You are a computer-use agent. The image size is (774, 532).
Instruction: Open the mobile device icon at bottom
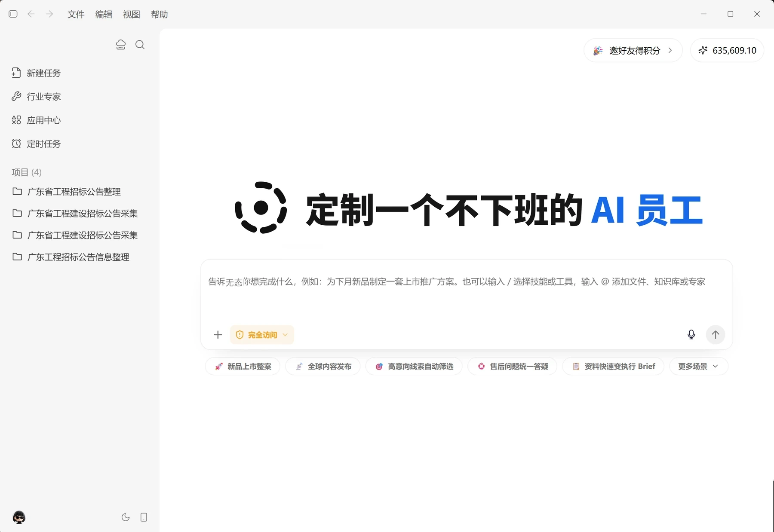pyautogui.click(x=144, y=517)
